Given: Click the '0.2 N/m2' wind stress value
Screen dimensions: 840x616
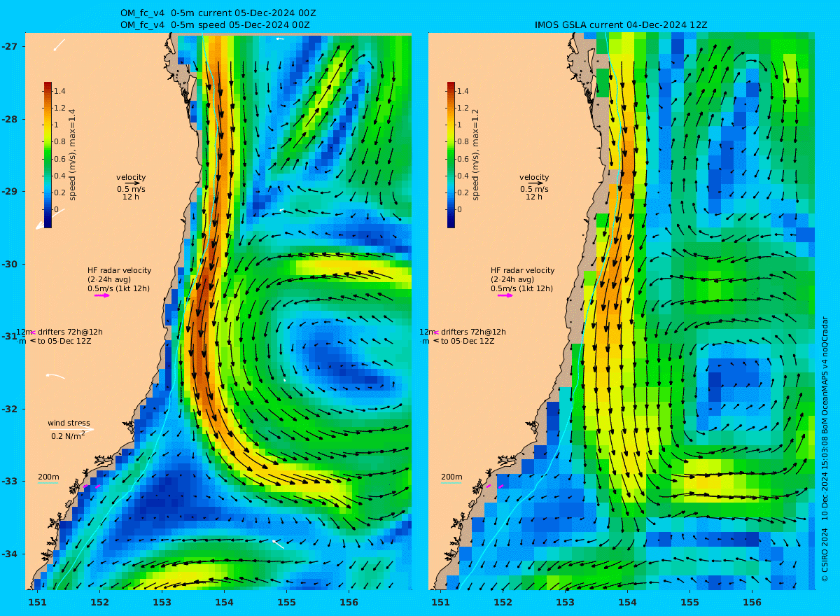Looking at the screenshot, I should (68, 435).
